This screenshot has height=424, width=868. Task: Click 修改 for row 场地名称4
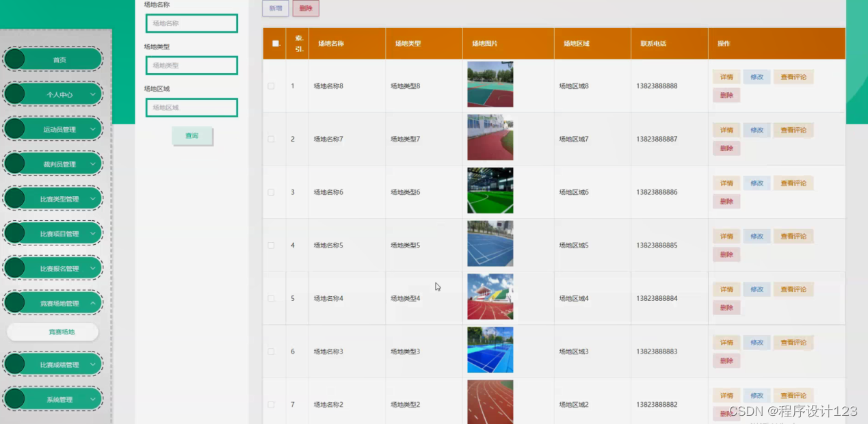tap(757, 289)
